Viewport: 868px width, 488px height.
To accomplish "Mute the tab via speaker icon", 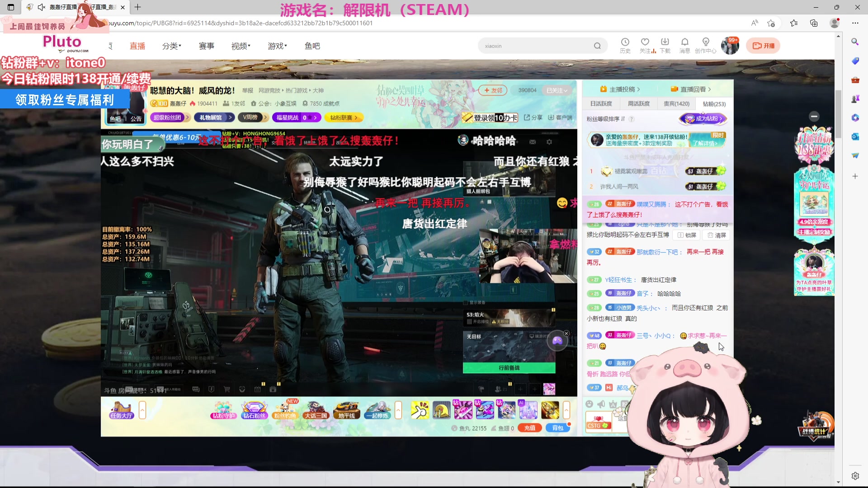I will coord(42,7).
